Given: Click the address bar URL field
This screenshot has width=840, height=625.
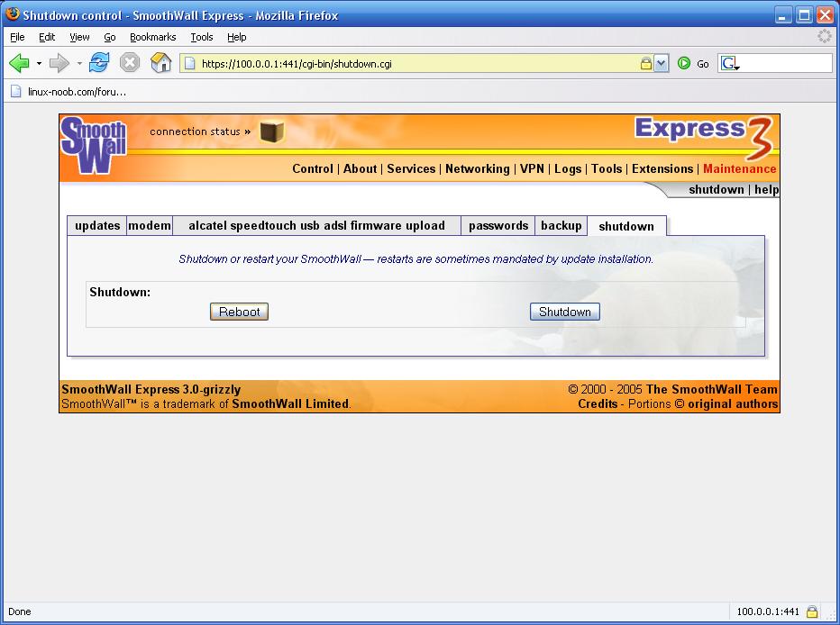Looking at the screenshot, I should pyautogui.click(x=418, y=64).
